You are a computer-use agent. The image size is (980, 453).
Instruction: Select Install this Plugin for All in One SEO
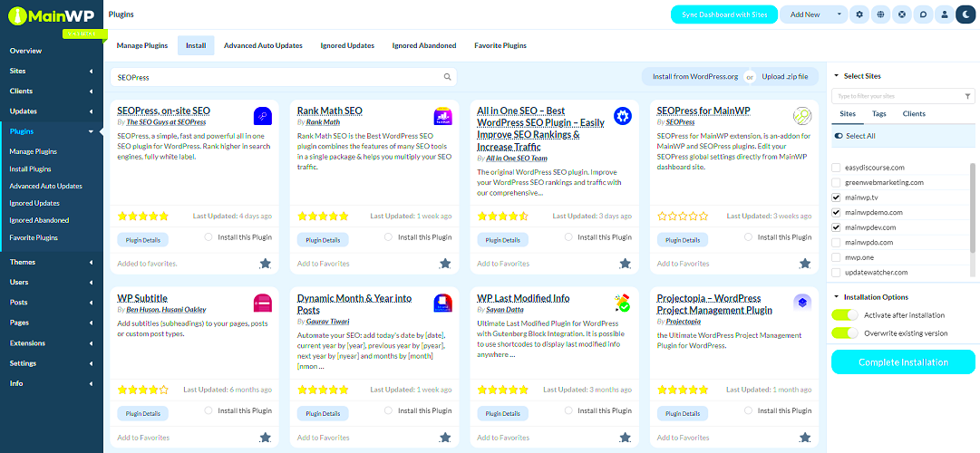click(568, 237)
